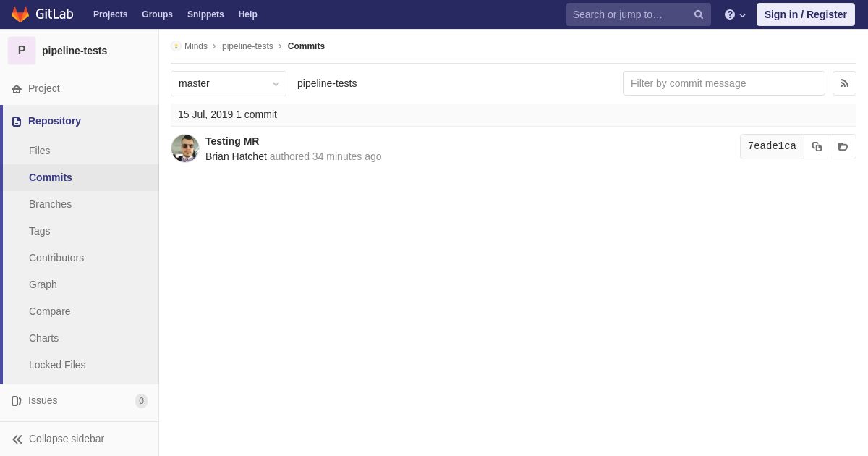Click the Repository document icon
The width and height of the screenshot is (868, 456).
tap(17, 121)
